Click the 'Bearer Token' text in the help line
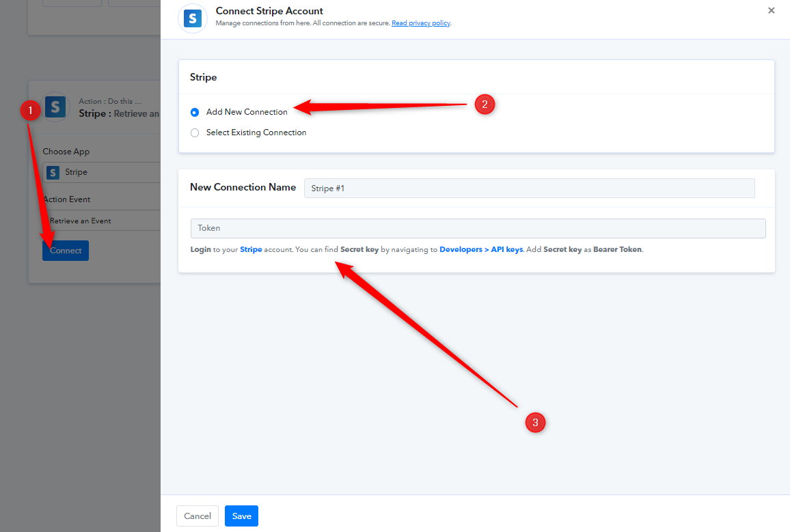This screenshot has width=790, height=532. tap(617, 250)
